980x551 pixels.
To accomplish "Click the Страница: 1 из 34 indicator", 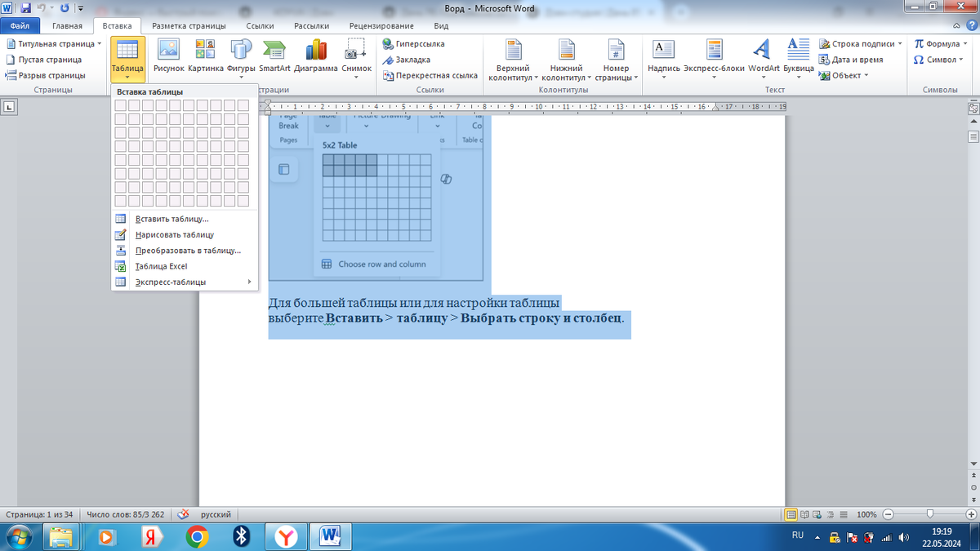I will [x=39, y=515].
